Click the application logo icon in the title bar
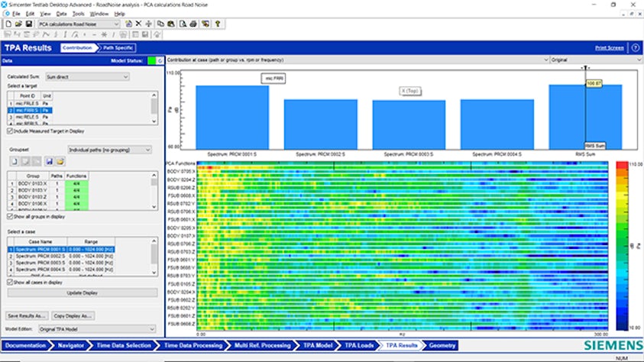644x362 pixels. click(x=4, y=5)
